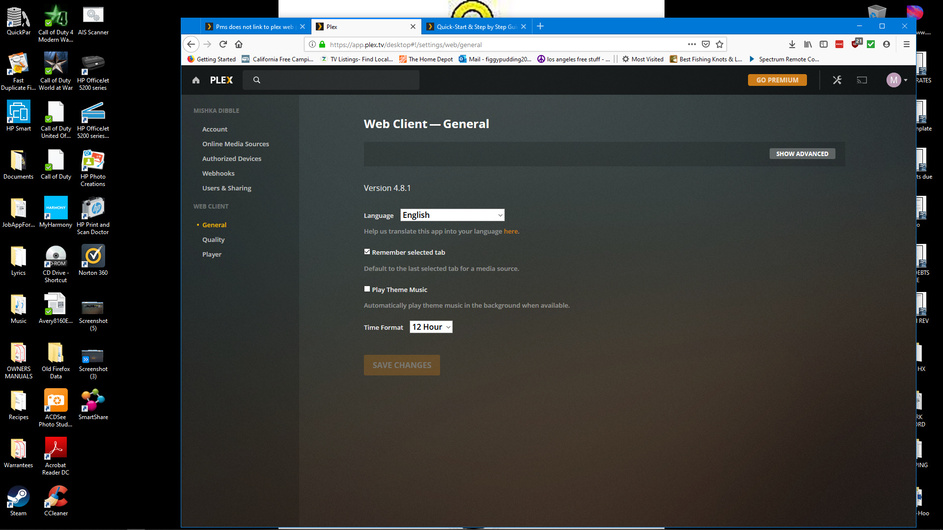Toggle the Firefox sidebar icon
The image size is (943, 530).
(823, 44)
